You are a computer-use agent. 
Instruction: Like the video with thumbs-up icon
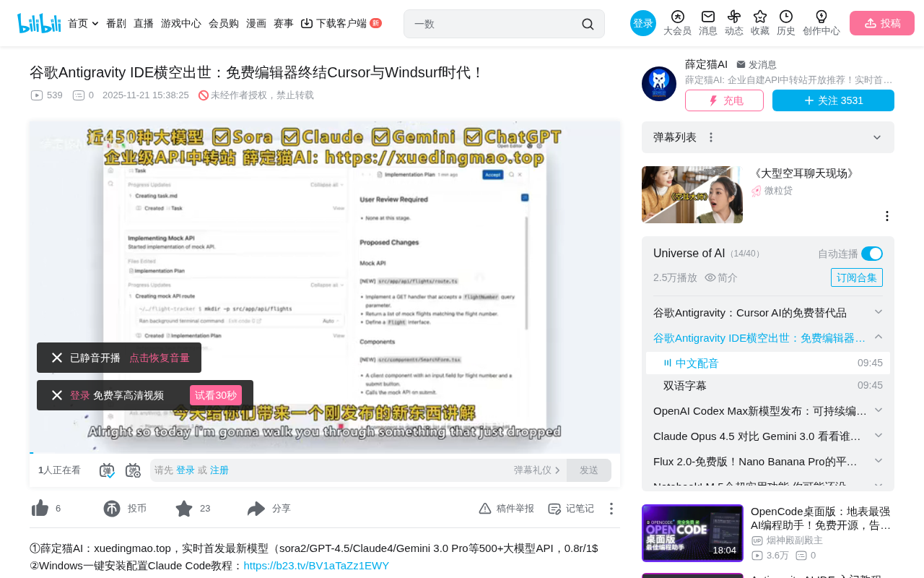pos(40,509)
